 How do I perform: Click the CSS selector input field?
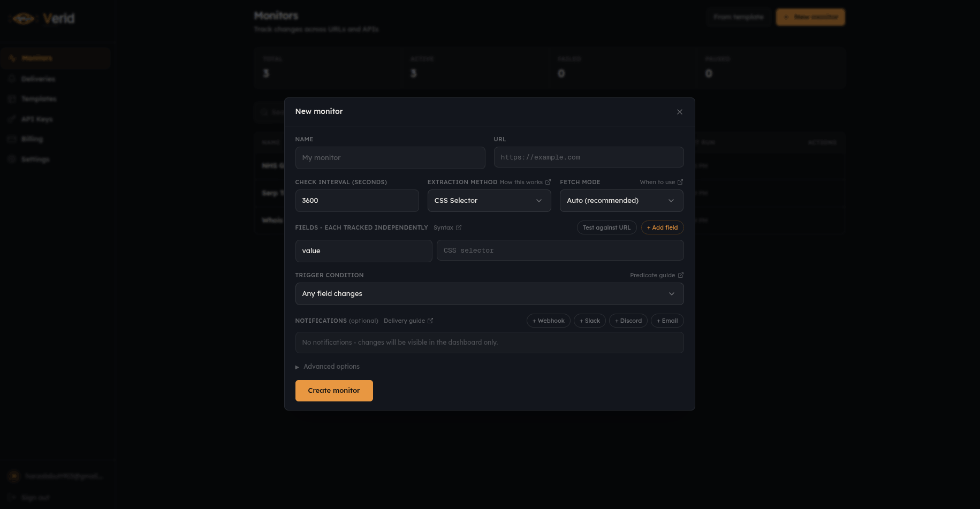pyautogui.click(x=560, y=250)
